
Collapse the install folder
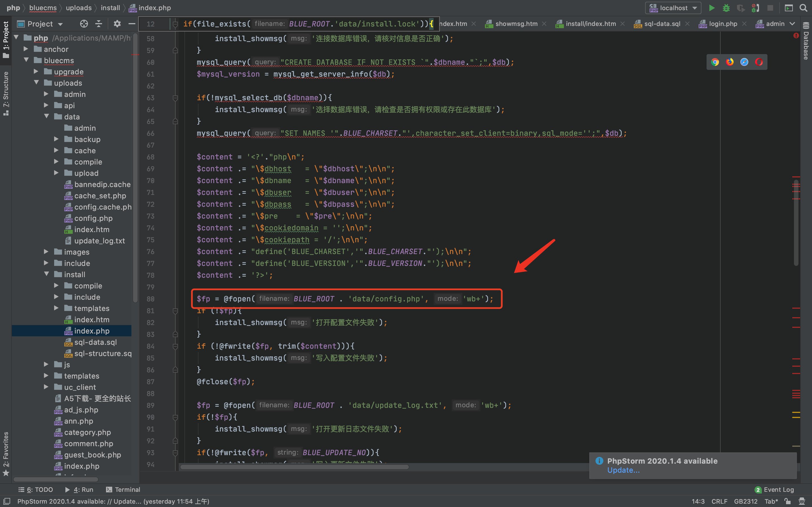pos(47,274)
